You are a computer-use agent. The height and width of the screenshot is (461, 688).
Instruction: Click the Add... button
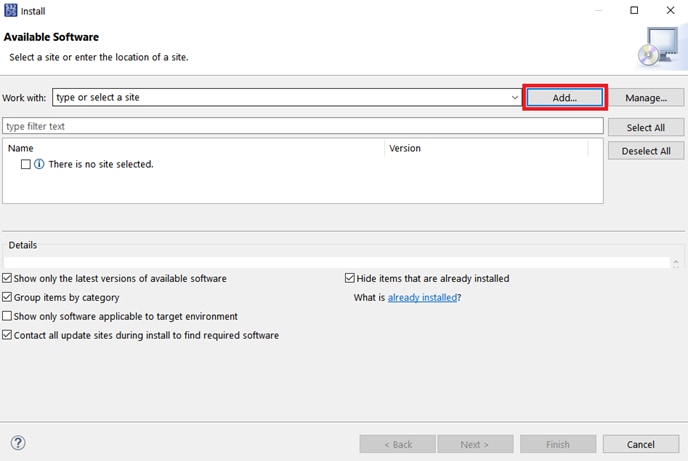(x=565, y=98)
